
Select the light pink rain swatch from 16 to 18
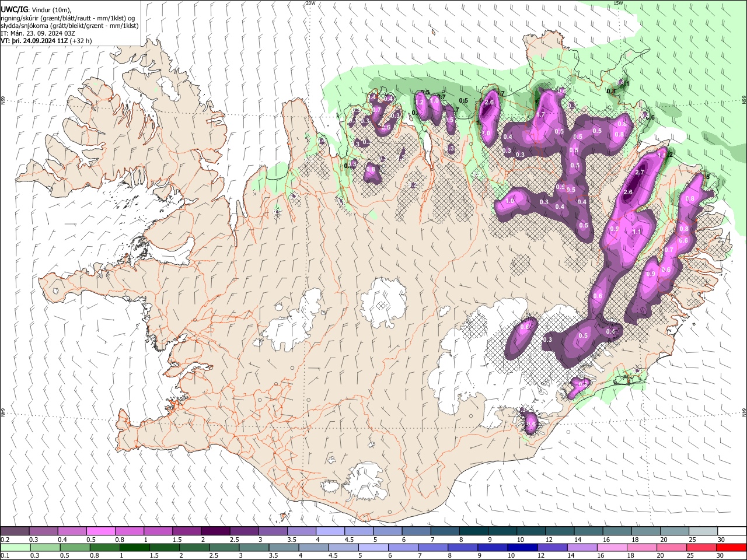pos(612,547)
